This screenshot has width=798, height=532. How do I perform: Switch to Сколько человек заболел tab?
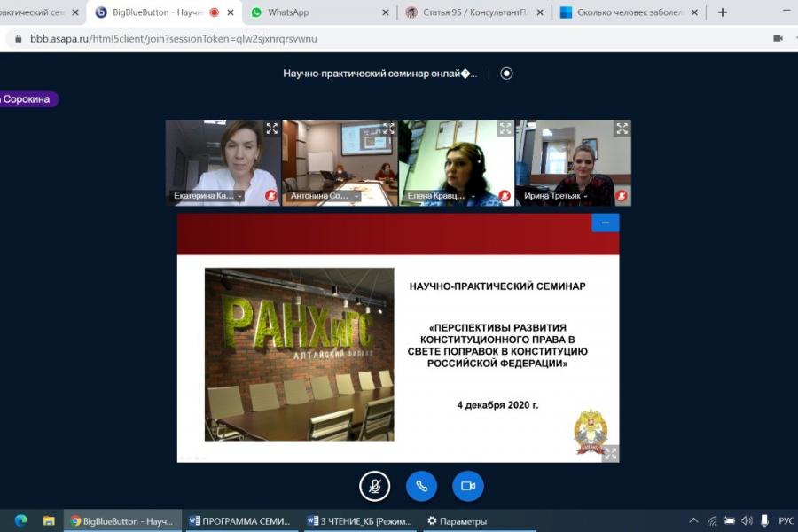coord(629,12)
